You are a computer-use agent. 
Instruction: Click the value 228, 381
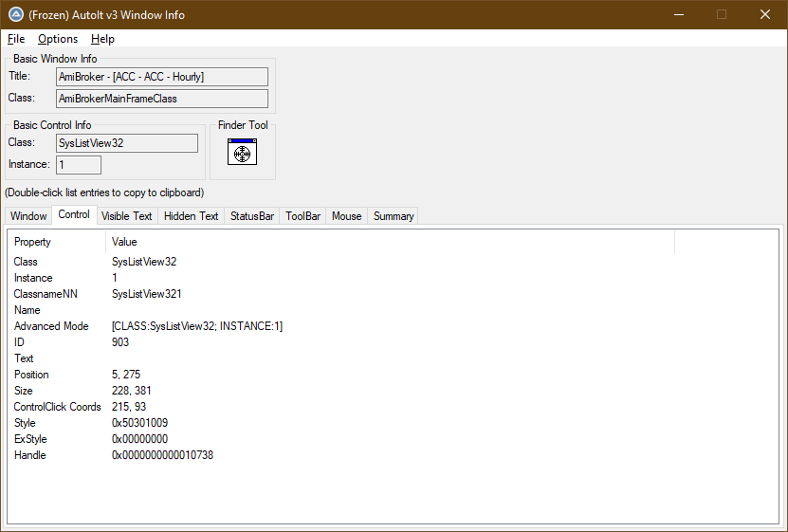[x=131, y=391]
